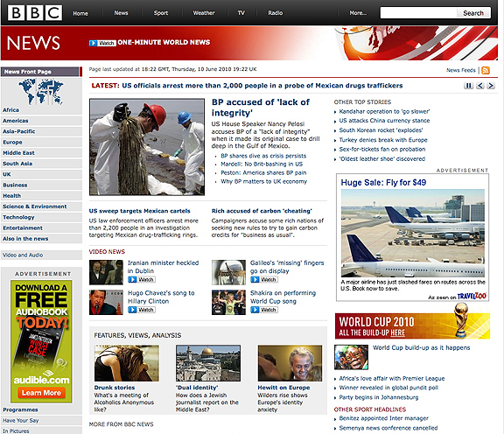Viewport: 504px width, 434px height.
Task: Click the BBC logo
Action: [x=35, y=13]
